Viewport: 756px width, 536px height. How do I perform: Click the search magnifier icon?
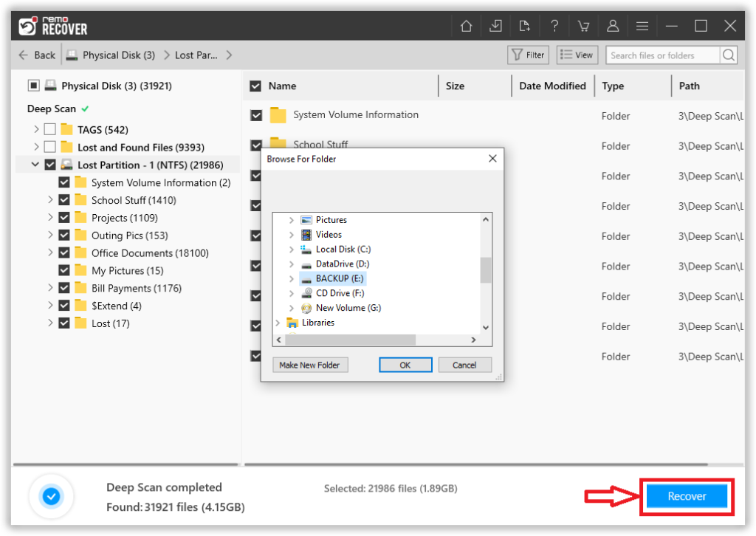click(x=729, y=55)
